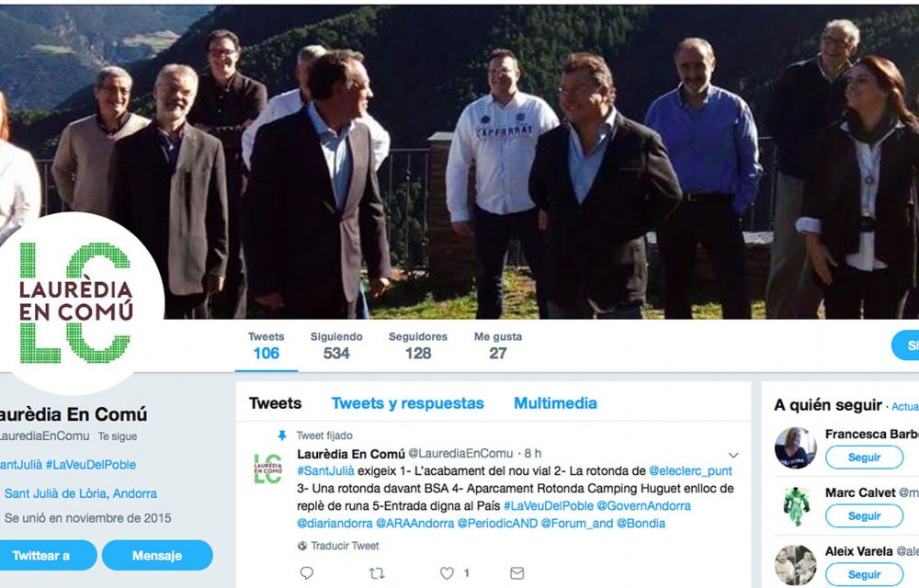Expand the tweet options chevron menu

pos(732,455)
